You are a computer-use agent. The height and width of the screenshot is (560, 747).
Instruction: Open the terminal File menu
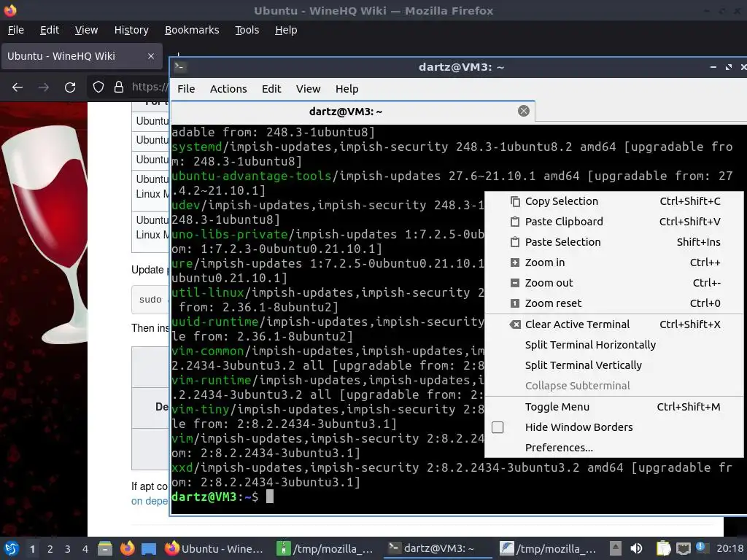pyautogui.click(x=186, y=89)
